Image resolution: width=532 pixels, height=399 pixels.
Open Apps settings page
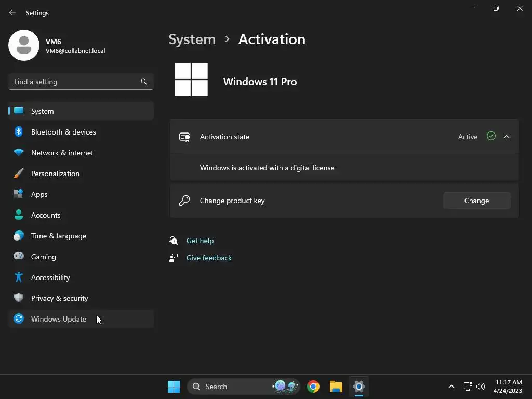point(81,194)
